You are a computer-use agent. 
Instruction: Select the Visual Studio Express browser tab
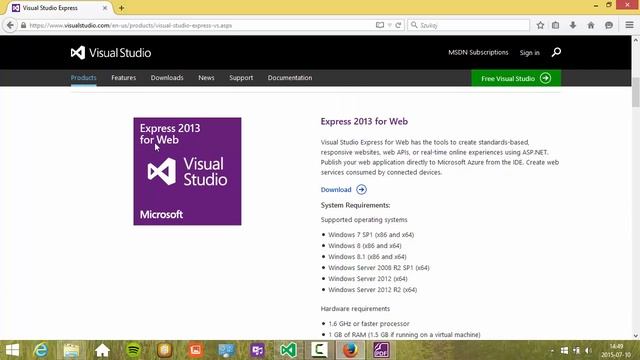[59, 8]
